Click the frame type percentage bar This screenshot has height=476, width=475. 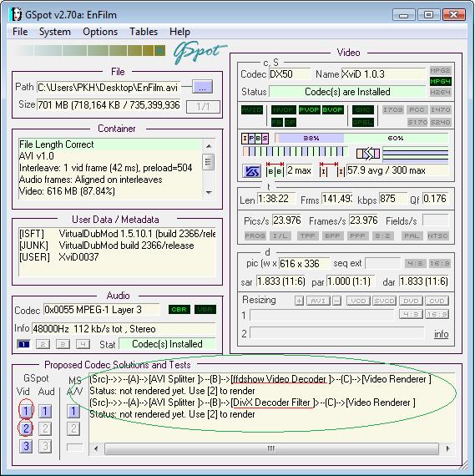click(361, 138)
